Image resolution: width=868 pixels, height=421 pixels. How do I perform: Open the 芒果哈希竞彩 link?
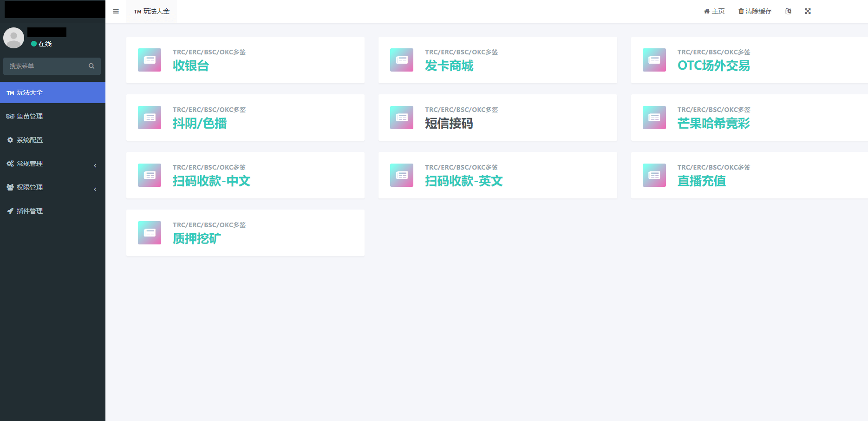[x=713, y=124]
